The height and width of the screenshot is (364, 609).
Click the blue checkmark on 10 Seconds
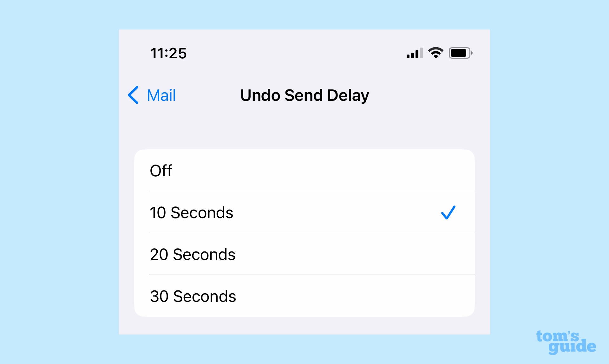[449, 212]
